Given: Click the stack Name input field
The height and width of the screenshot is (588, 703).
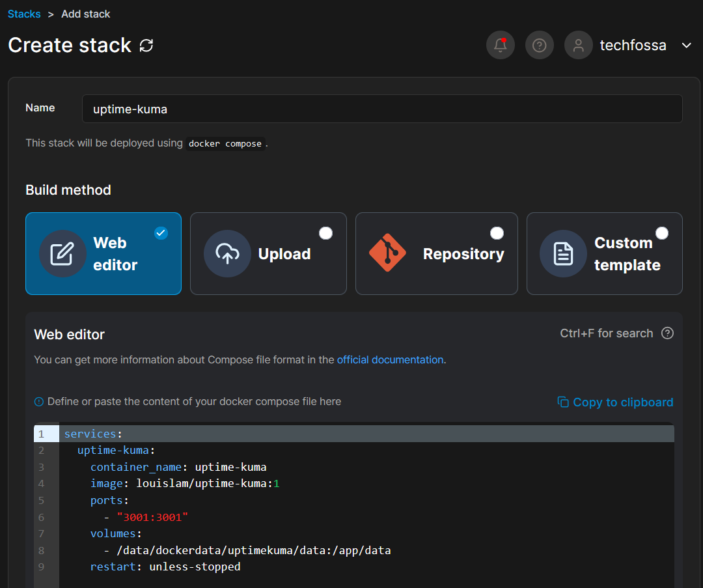Looking at the screenshot, I should click(382, 109).
